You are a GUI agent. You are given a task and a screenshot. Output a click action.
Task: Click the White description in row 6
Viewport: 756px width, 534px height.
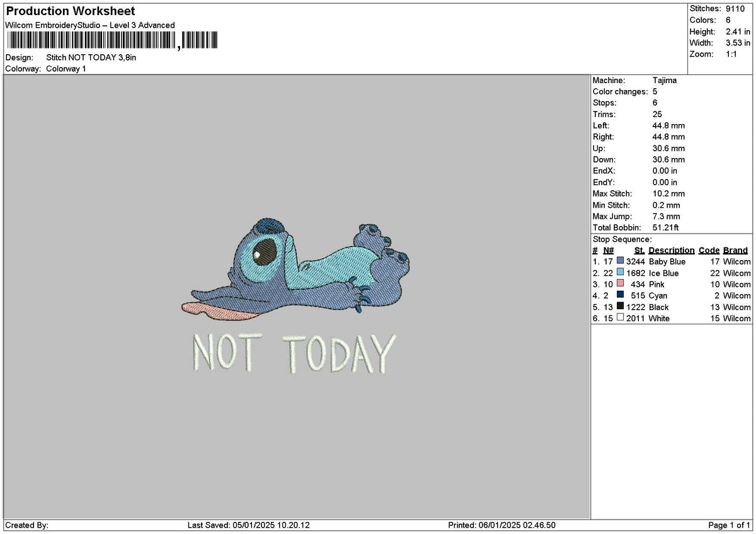pyautogui.click(x=660, y=318)
